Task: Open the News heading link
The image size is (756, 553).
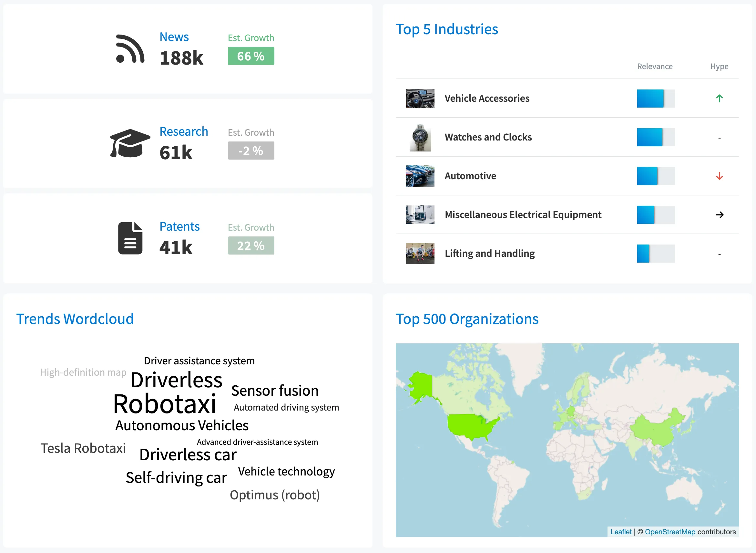Action: (174, 37)
